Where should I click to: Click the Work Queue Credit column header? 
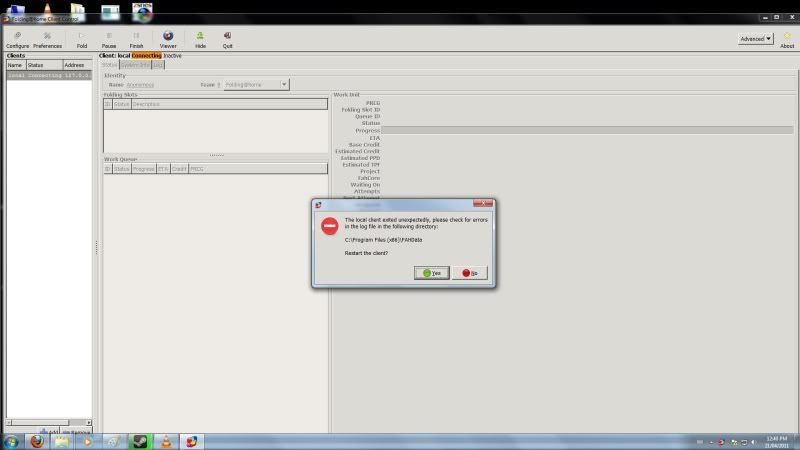point(179,169)
